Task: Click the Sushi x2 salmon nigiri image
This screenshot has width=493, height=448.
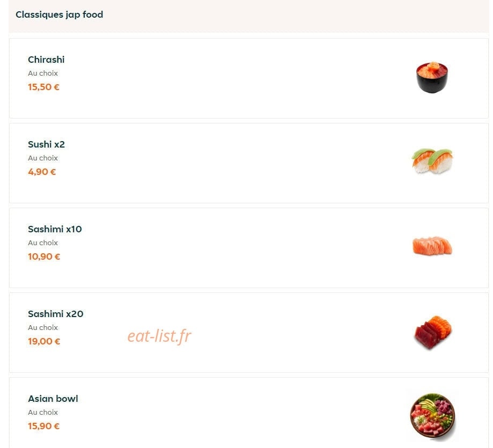Action: (x=432, y=161)
